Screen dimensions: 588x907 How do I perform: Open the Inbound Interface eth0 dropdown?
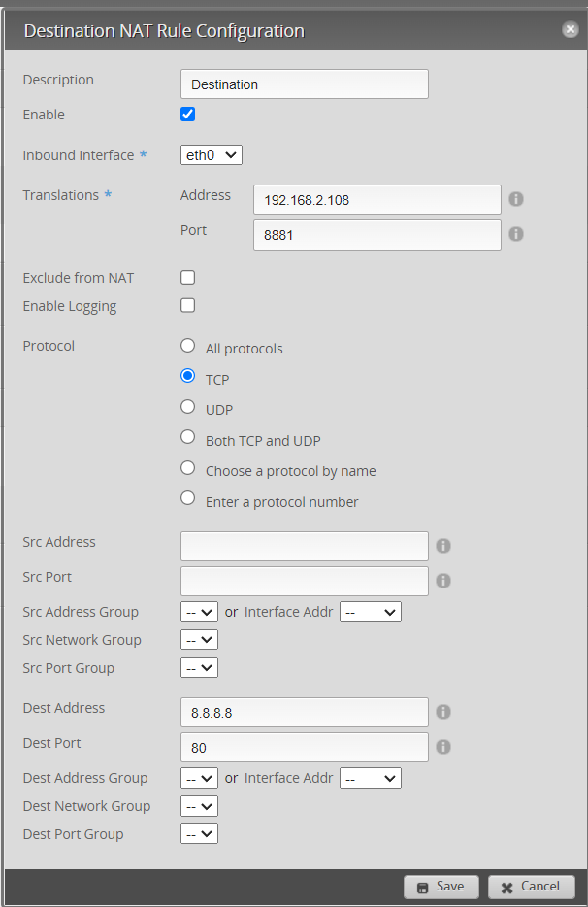coord(211,154)
